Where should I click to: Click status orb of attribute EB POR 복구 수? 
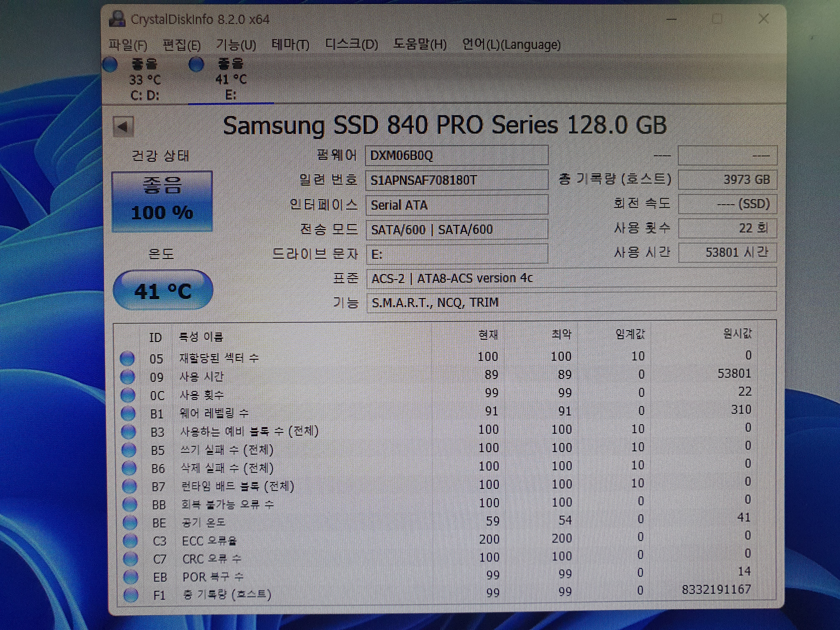coord(131,577)
